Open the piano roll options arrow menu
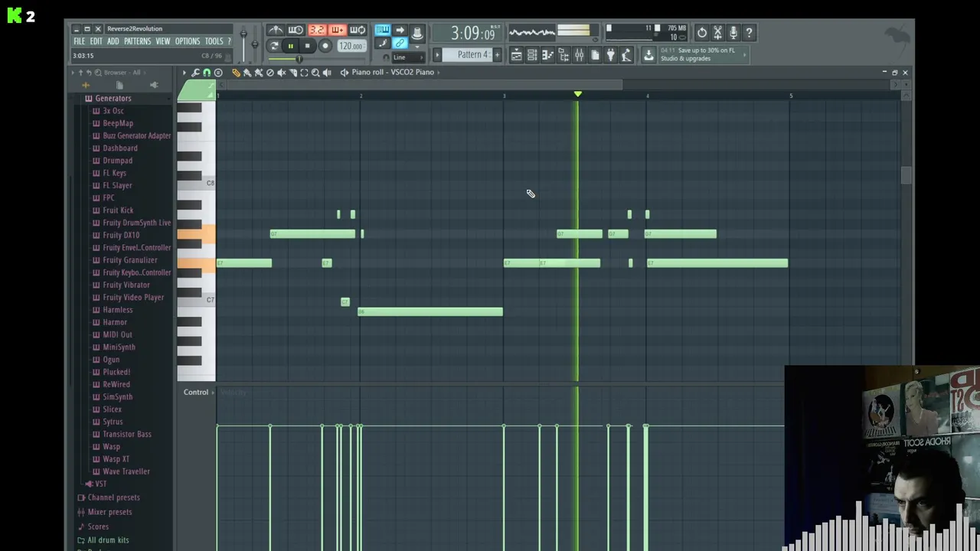Image resolution: width=980 pixels, height=551 pixels. point(184,72)
